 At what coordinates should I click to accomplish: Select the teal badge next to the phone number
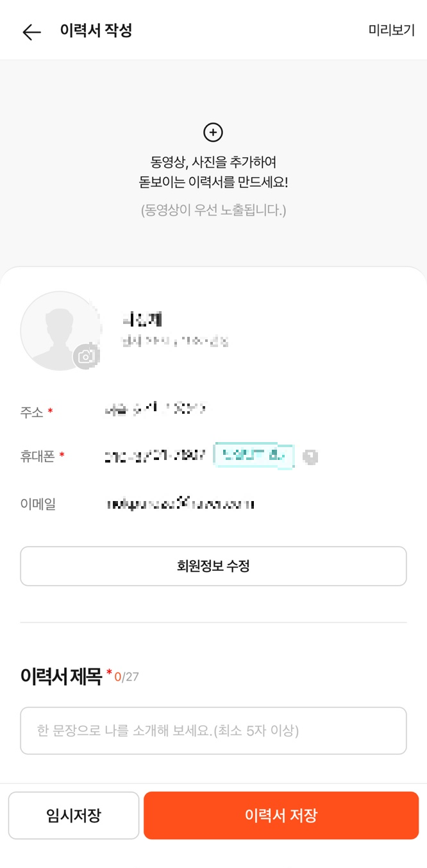pos(254,456)
